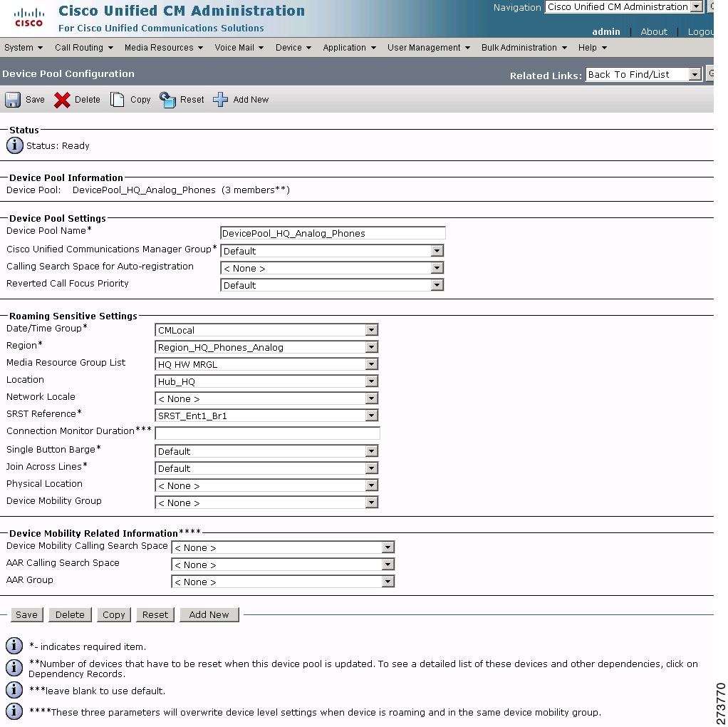Click info icon beside three parameters note
Viewport: 728px width, 727px height.
14,711
